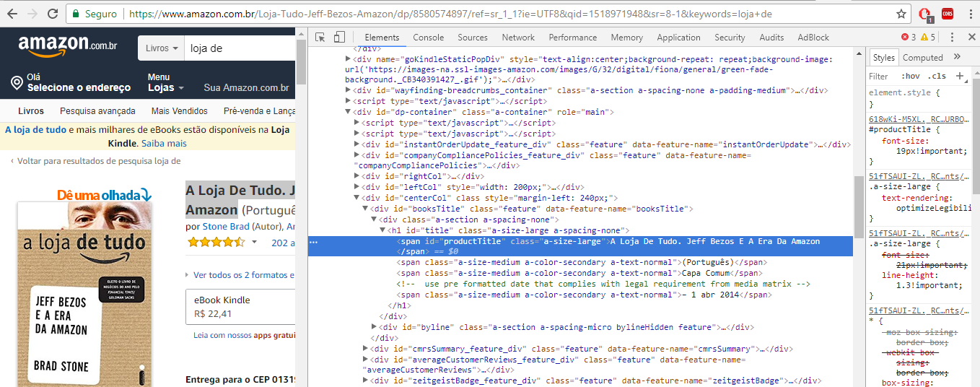The height and width of the screenshot is (387, 980).
Task: Click the Saiba mais link
Action: [x=164, y=144]
